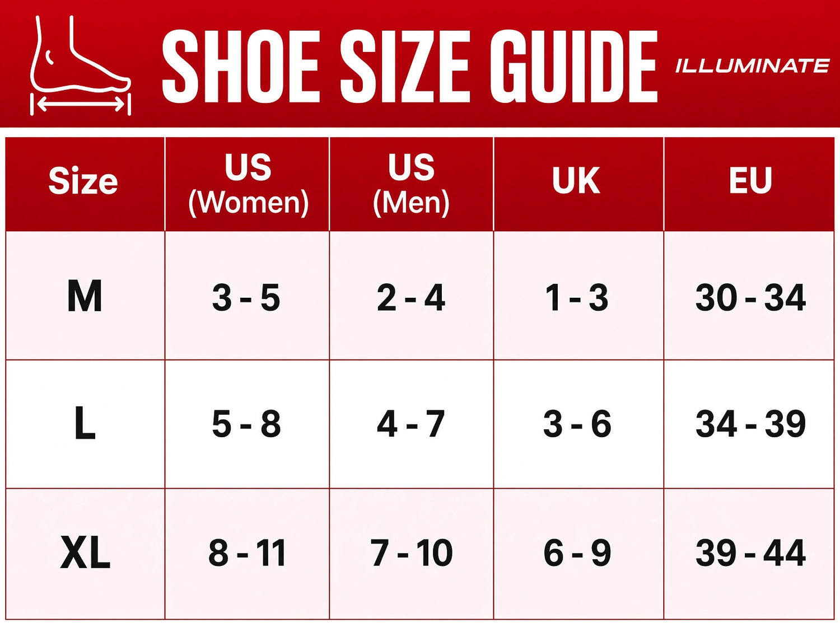Click the 30 - 34 EU size cell
This screenshot has height=632, width=840.
(x=749, y=296)
